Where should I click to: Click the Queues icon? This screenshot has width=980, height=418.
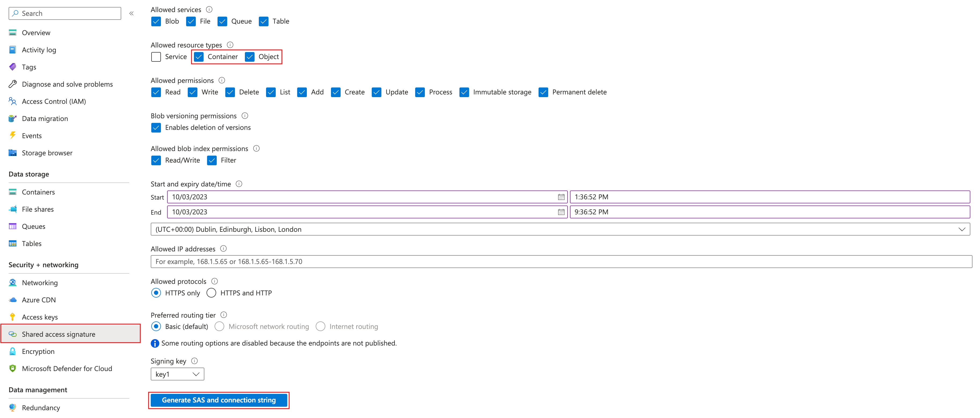13,226
